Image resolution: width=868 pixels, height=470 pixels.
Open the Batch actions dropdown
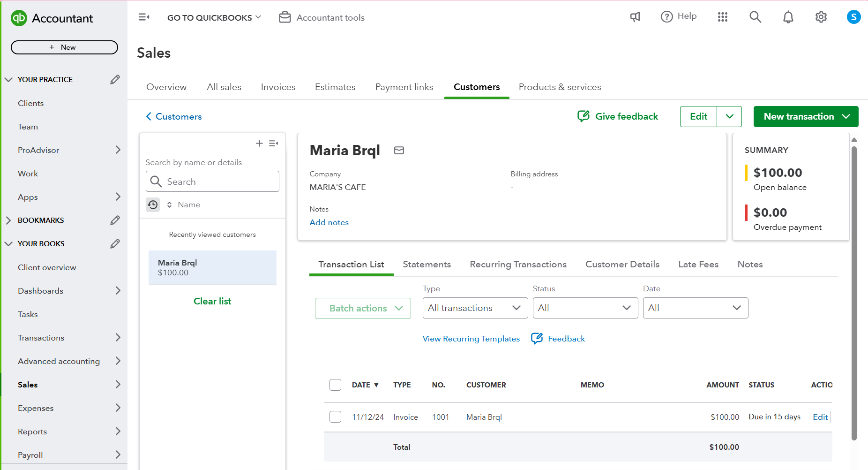point(363,308)
